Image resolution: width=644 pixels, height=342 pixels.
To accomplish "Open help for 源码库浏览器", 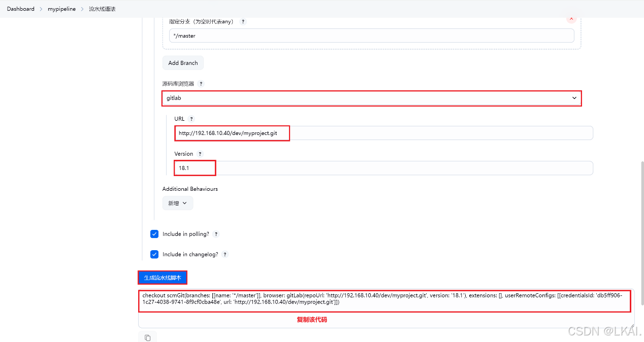I will 201,84.
